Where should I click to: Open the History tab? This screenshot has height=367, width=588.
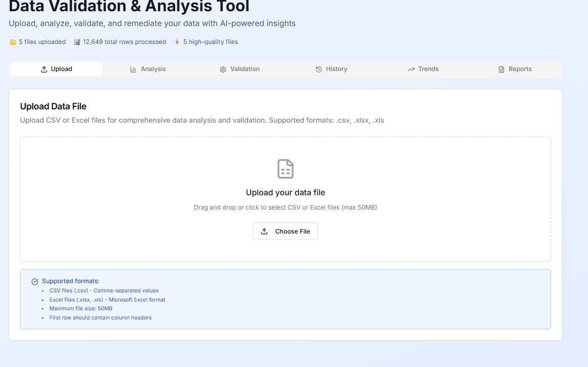point(331,68)
